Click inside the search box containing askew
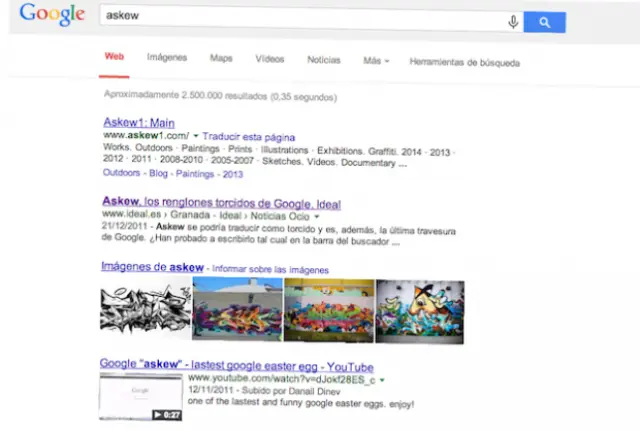This screenshot has width=640, height=431. (x=300, y=20)
